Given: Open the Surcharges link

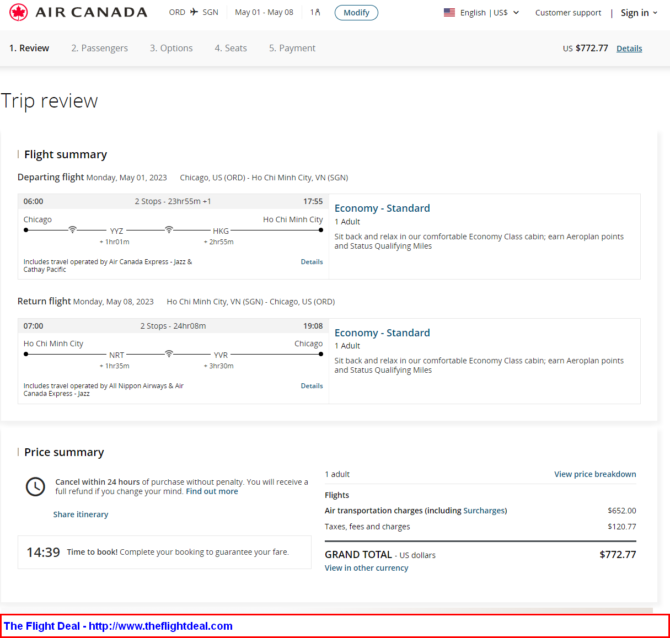Looking at the screenshot, I should [x=484, y=511].
